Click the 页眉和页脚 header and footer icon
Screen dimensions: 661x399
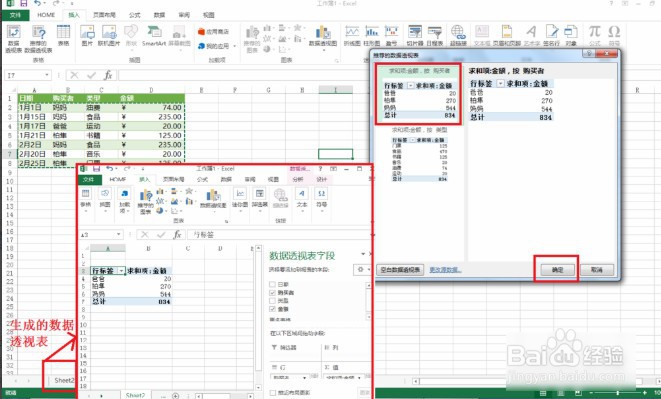[507, 35]
